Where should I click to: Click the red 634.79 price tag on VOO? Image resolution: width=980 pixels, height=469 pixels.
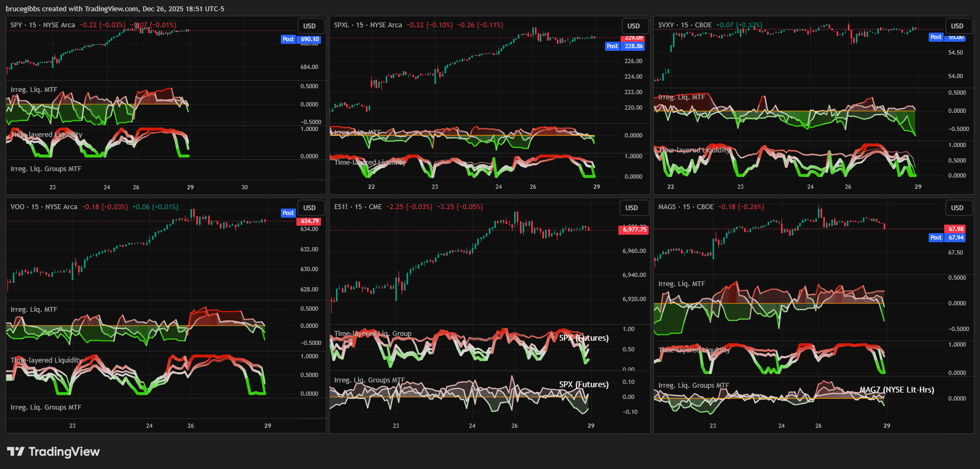point(309,221)
